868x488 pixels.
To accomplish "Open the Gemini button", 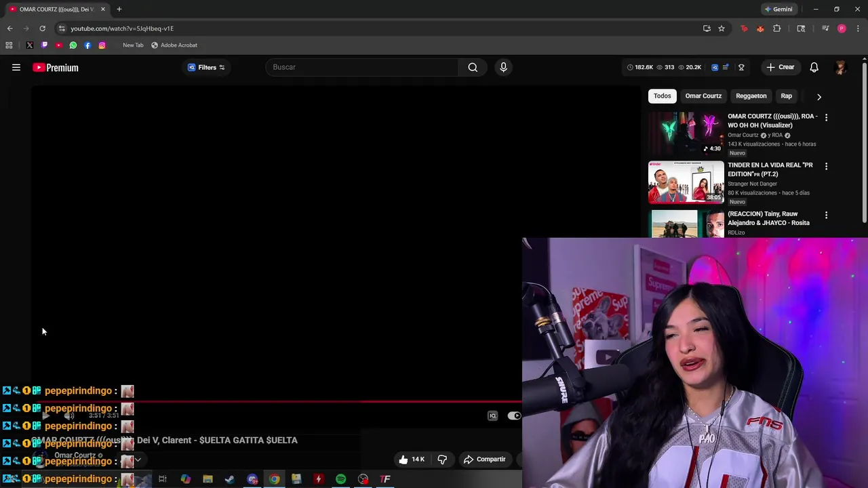I will [778, 9].
